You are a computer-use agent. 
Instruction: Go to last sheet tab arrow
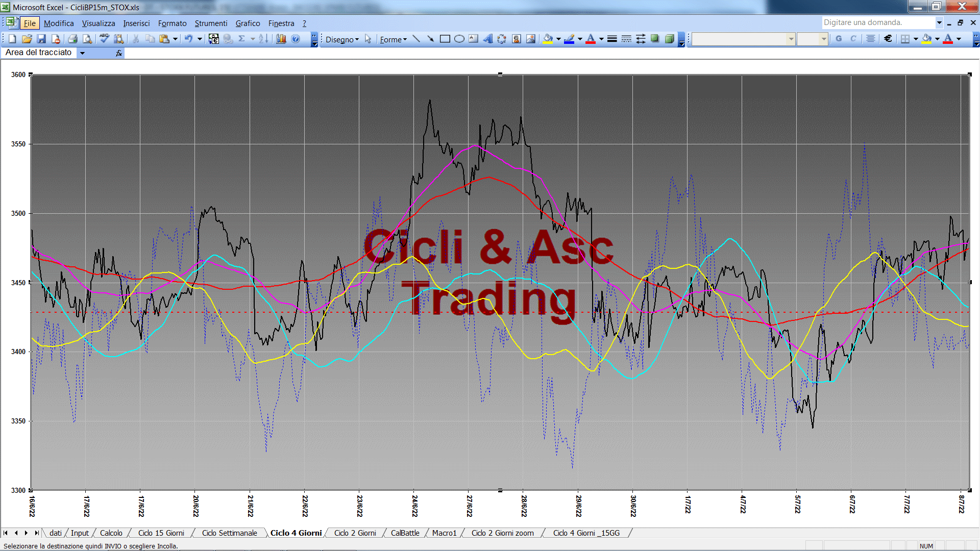point(36,533)
